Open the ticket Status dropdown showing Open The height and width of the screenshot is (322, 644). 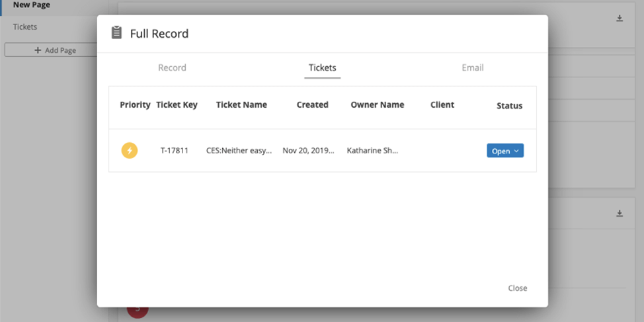[505, 151]
